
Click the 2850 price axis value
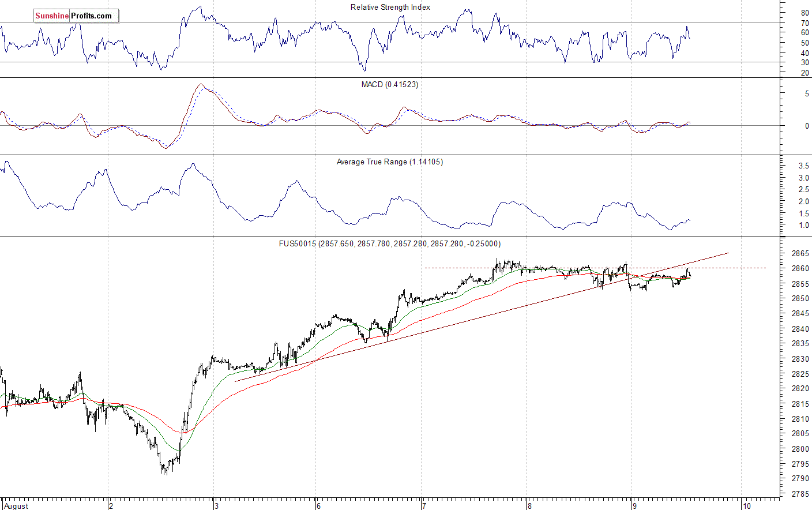800,299
